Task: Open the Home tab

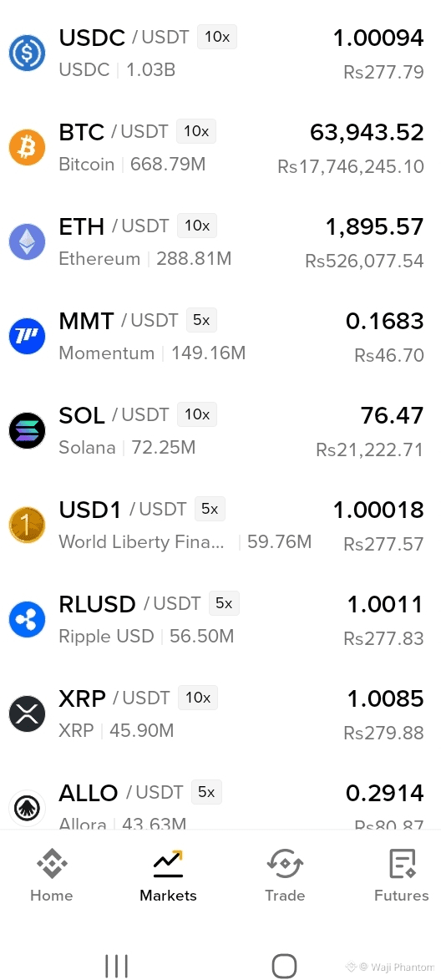Action: pyautogui.click(x=51, y=876)
